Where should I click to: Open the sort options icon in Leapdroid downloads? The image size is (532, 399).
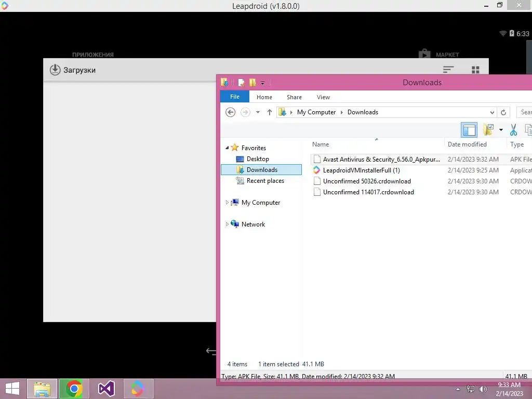tap(448, 70)
